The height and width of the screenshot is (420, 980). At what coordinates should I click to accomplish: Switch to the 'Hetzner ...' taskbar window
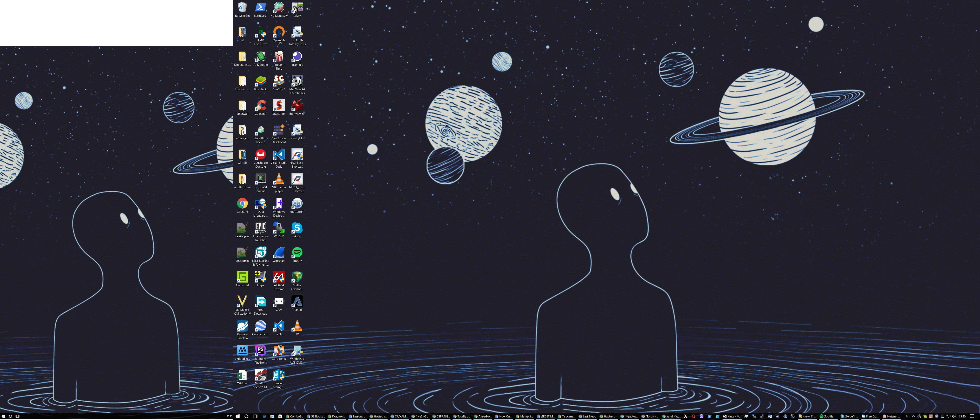892,416
